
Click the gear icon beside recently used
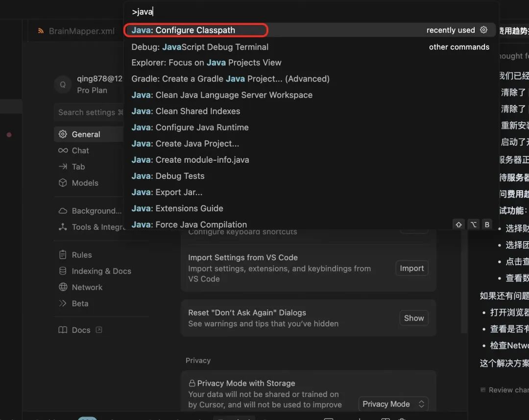click(483, 30)
